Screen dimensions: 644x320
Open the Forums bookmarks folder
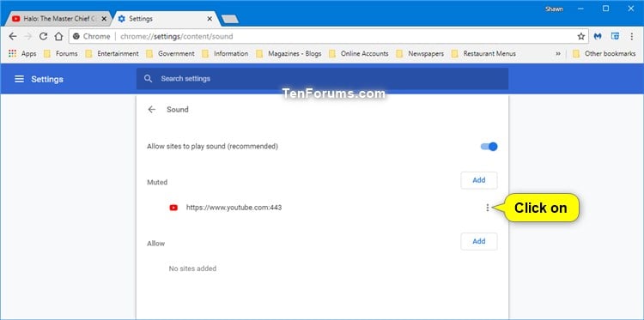click(61, 54)
